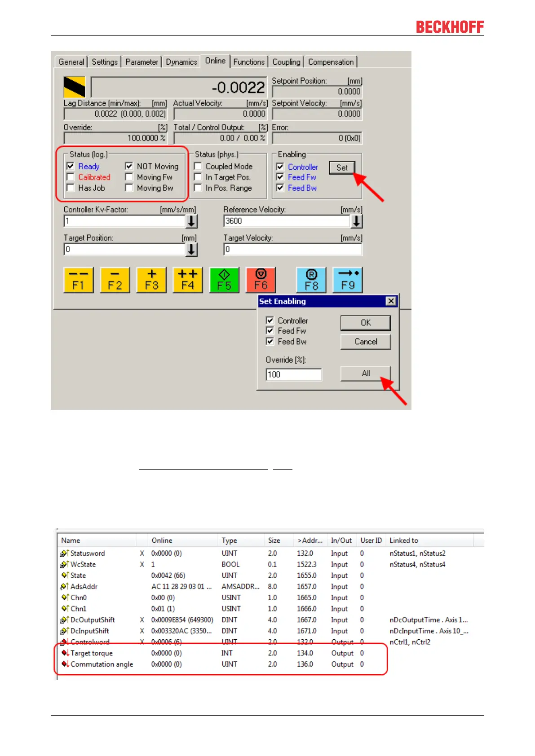Image resolution: width=535 pixels, height=756 pixels.
Task: Toggle the In Target Pos. checkbox
Action: (198, 177)
